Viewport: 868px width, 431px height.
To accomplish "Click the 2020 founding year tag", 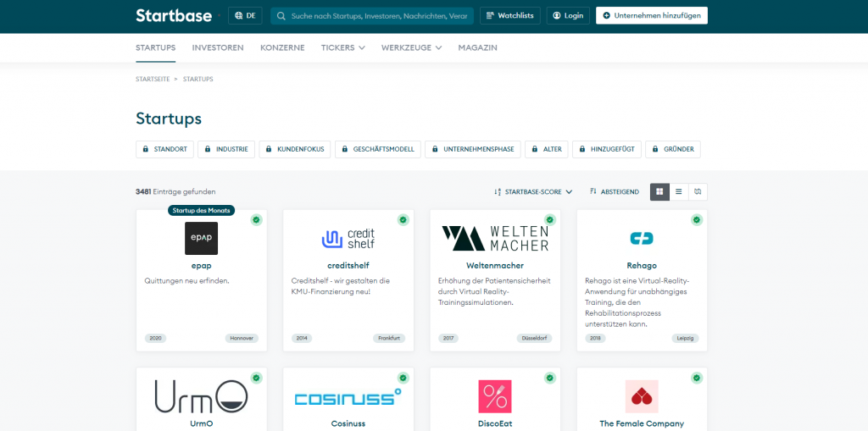I will point(156,339).
